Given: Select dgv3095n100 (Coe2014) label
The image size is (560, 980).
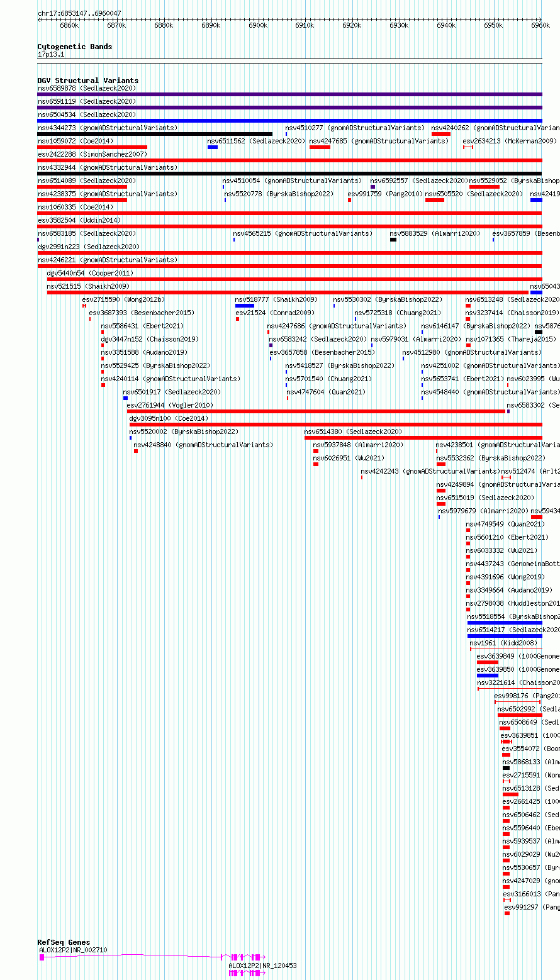Looking at the screenshot, I should coord(169,418).
